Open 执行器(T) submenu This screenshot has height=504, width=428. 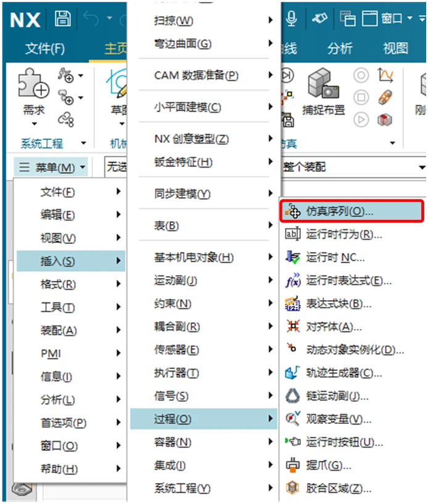click(x=204, y=373)
